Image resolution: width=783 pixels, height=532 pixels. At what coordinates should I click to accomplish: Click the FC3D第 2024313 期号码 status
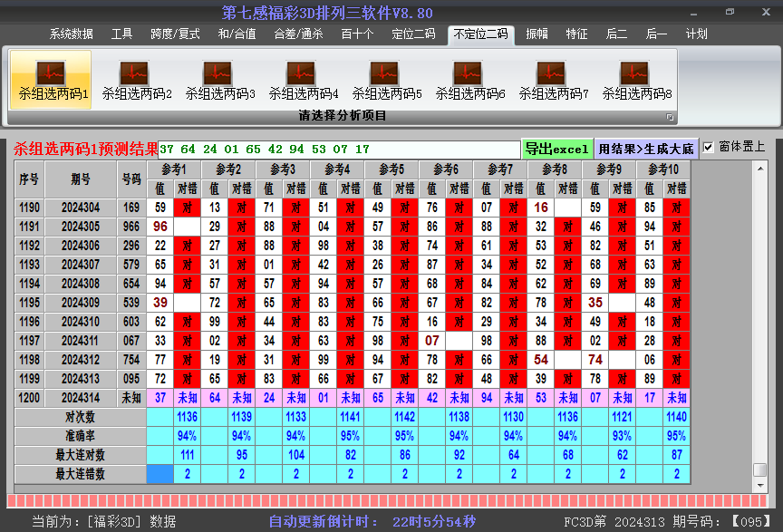point(667,522)
